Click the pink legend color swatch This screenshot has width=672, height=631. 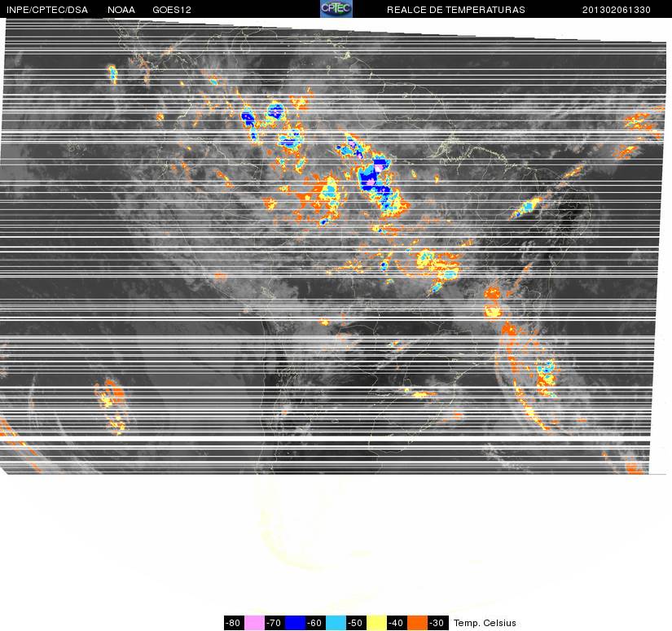pos(255,623)
